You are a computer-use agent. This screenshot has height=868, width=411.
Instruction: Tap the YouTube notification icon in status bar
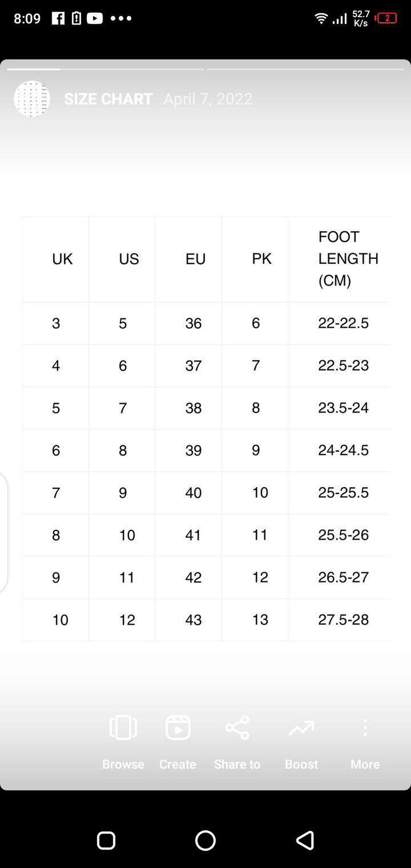(x=95, y=18)
